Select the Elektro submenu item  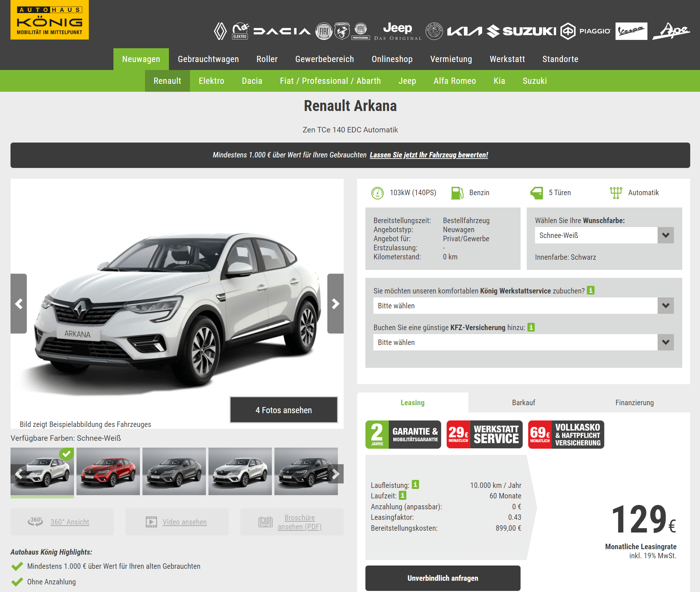coord(212,81)
